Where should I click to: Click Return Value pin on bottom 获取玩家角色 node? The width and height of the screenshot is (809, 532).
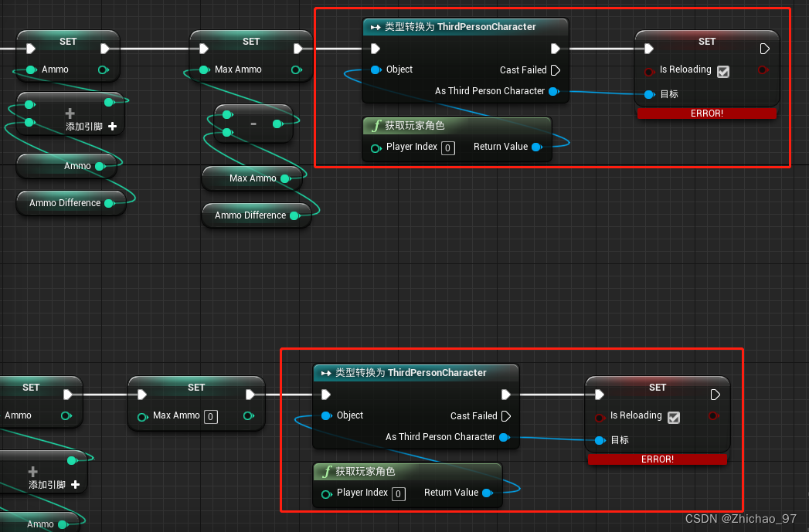(488, 493)
